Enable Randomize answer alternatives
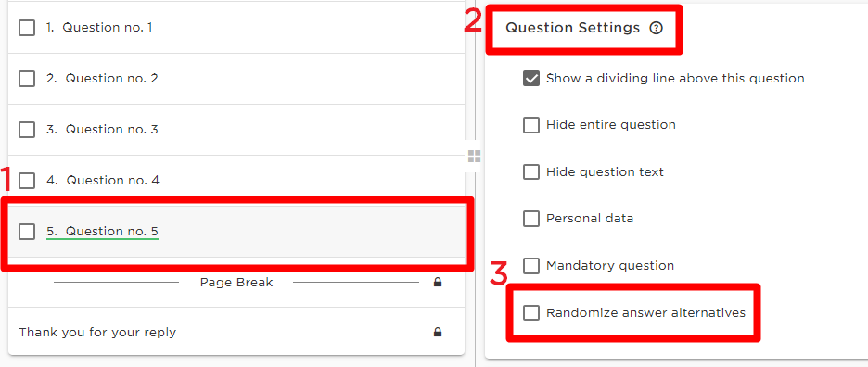This screenshot has height=367, width=868. pyautogui.click(x=530, y=312)
